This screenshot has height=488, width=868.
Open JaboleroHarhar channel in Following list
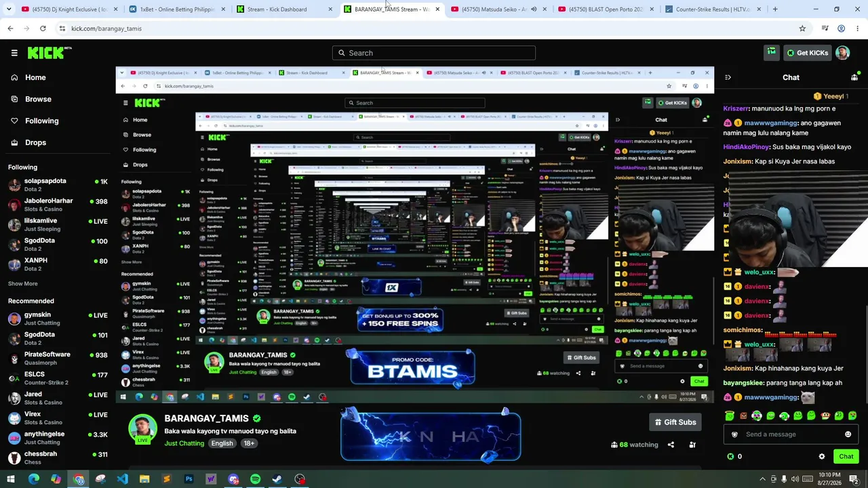point(58,205)
